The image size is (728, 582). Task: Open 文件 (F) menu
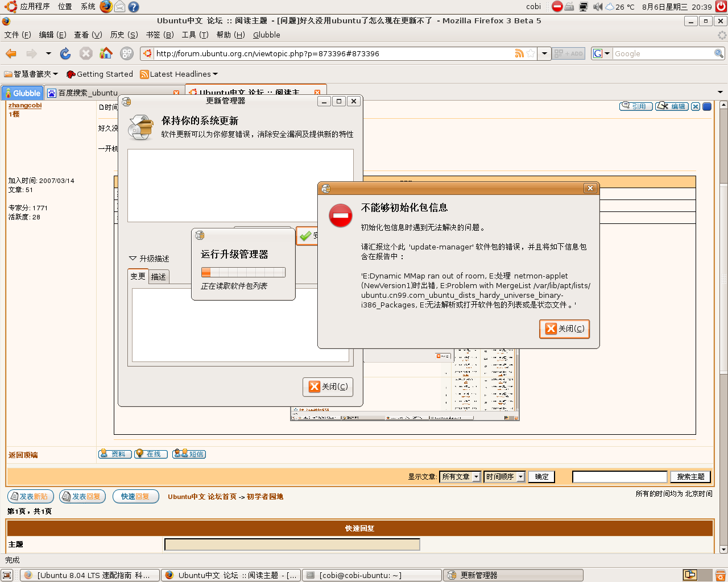[18, 35]
